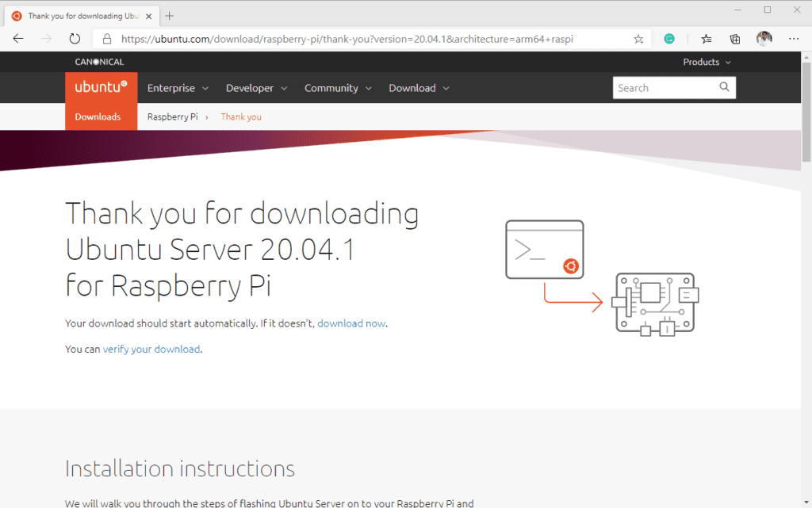The width and height of the screenshot is (812, 508).
Task: Expand the Download menu
Action: (x=419, y=88)
